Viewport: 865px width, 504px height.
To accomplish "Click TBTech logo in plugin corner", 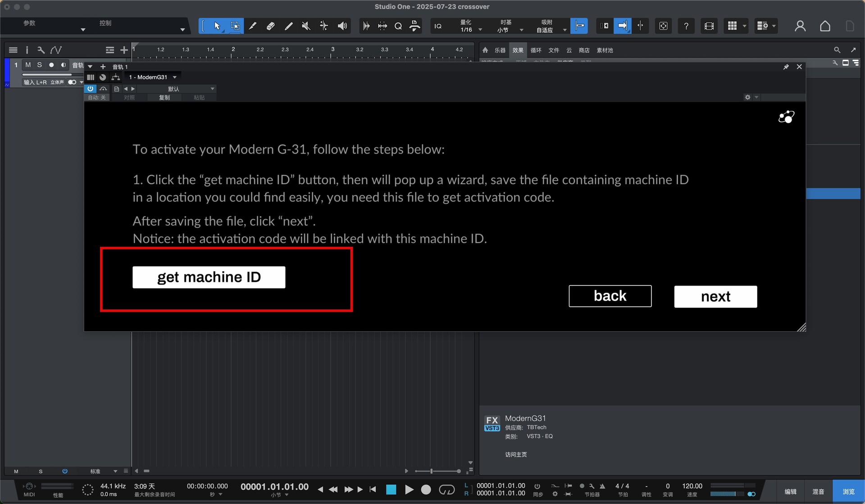I will (x=787, y=117).
